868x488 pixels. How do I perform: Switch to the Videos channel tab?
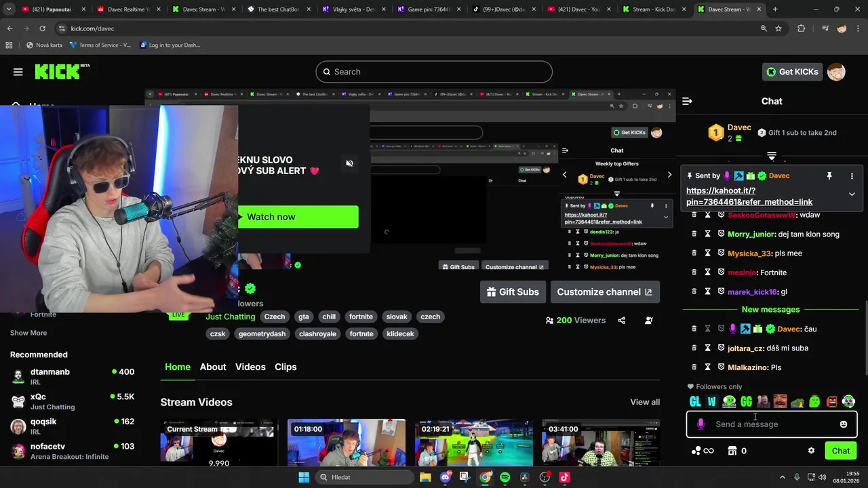[250, 367]
